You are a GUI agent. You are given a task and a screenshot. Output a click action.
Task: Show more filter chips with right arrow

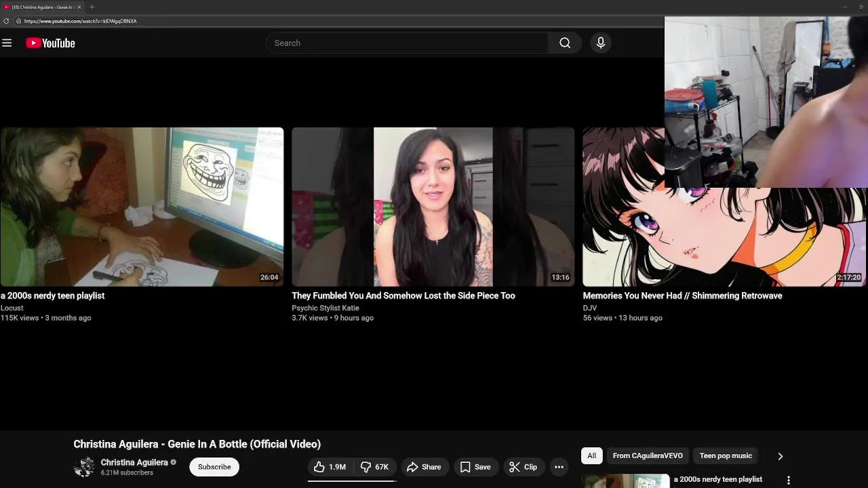click(780, 456)
